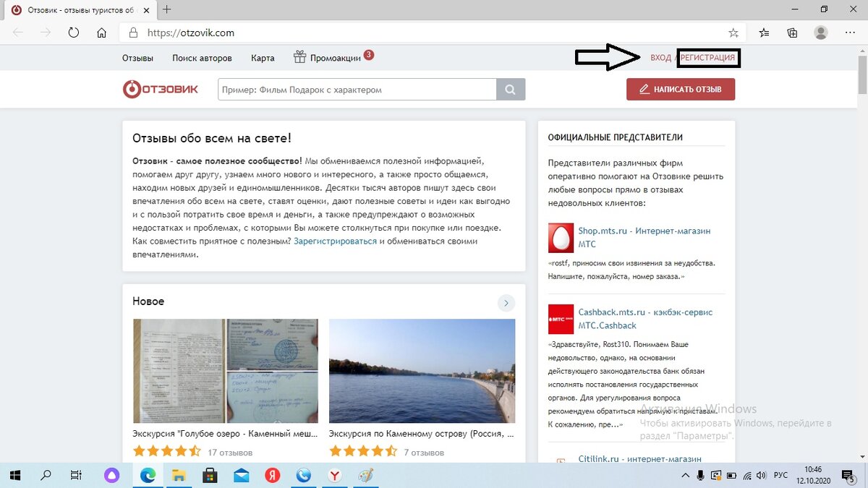Click the browser back arrow
868x488 pixels.
pos(18,33)
